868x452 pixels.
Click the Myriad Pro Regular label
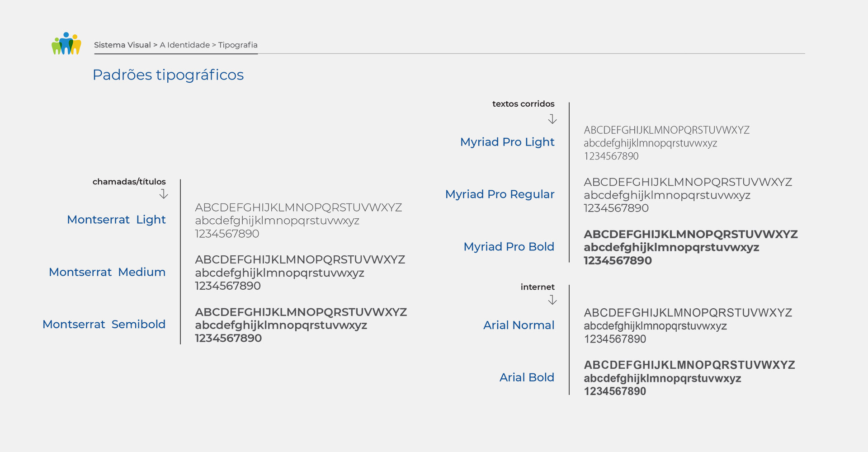tap(500, 194)
